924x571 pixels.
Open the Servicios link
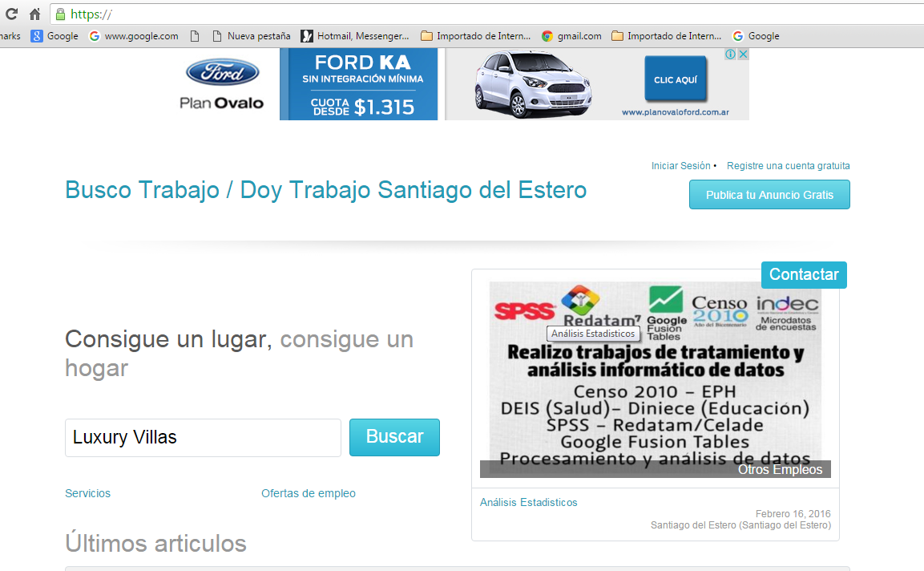tap(87, 493)
